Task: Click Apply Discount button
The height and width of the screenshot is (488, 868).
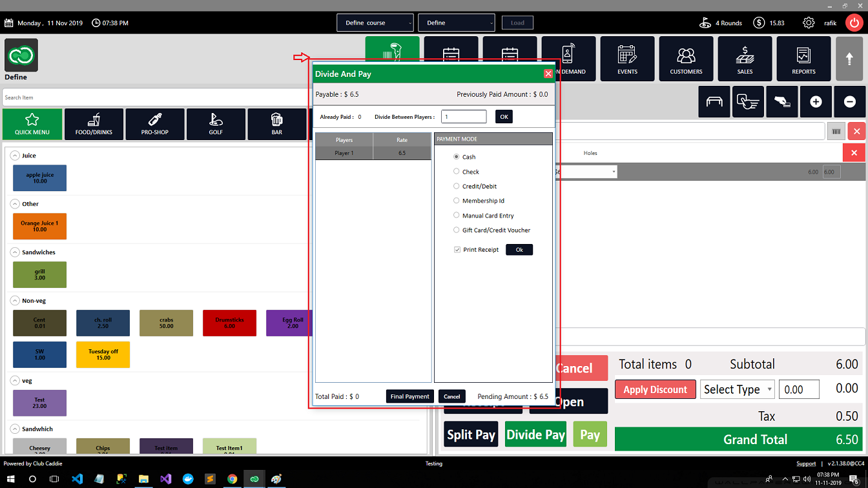Action: pos(656,389)
